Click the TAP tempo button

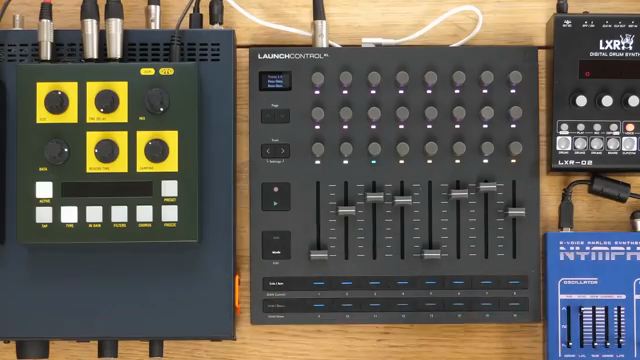[x=44, y=215]
